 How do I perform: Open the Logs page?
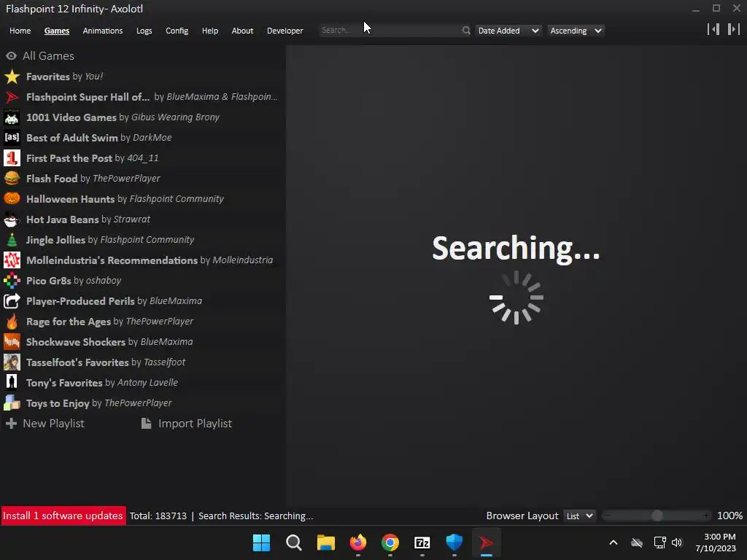point(144,31)
